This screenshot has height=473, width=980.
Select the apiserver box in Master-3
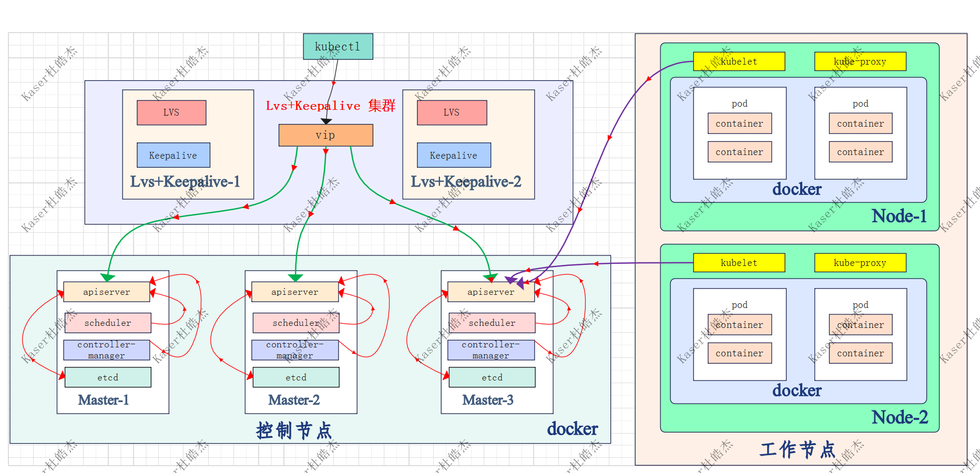coord(491,292)
